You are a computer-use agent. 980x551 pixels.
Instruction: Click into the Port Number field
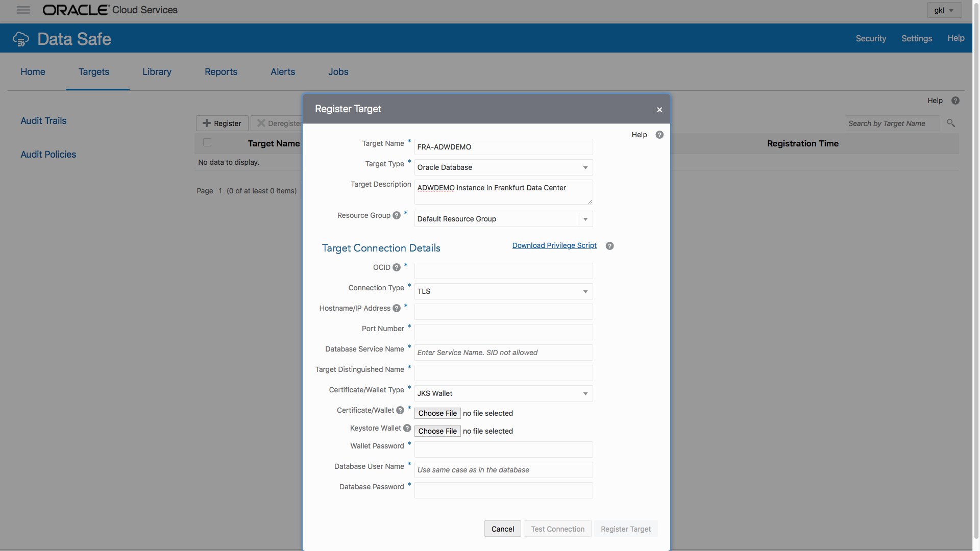[x=503, y=332]
